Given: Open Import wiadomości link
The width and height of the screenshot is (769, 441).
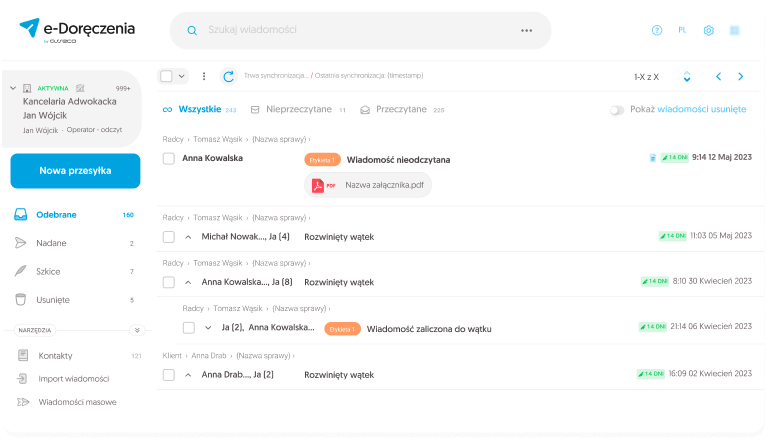Looking at the screenshot, I should coord(73,379).
